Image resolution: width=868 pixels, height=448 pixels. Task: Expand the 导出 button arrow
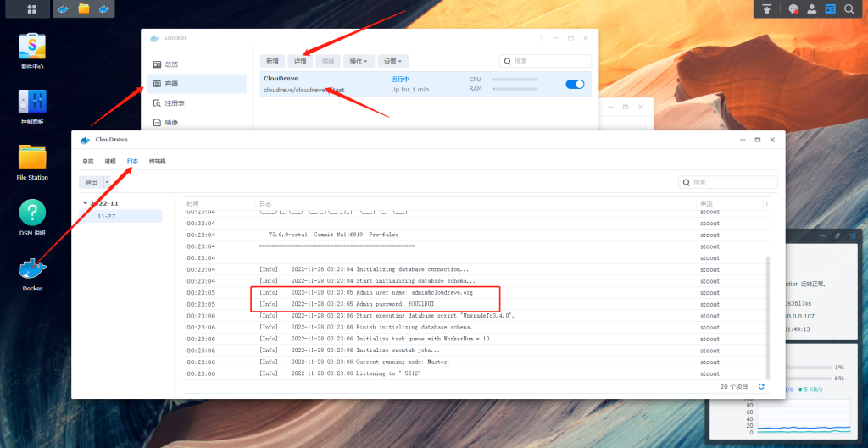coord(107,182)
